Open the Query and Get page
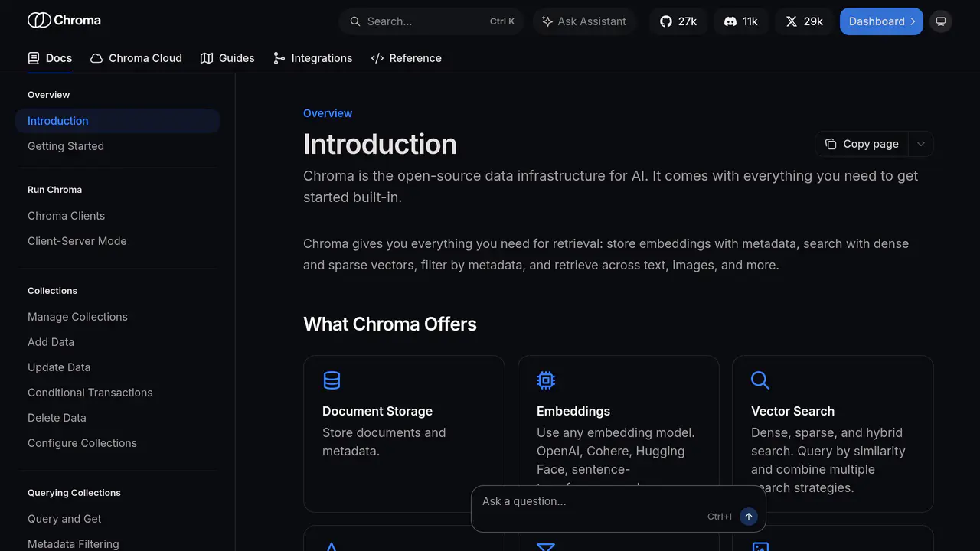Screen dimensions: 980x551 click(x=64, y=519)
